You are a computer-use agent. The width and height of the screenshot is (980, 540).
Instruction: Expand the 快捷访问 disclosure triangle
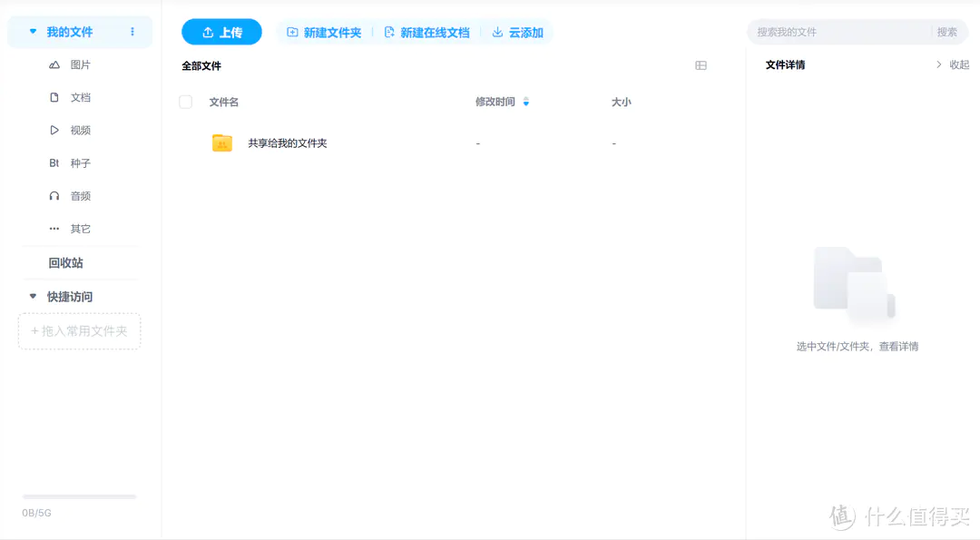tap(32, 296)
